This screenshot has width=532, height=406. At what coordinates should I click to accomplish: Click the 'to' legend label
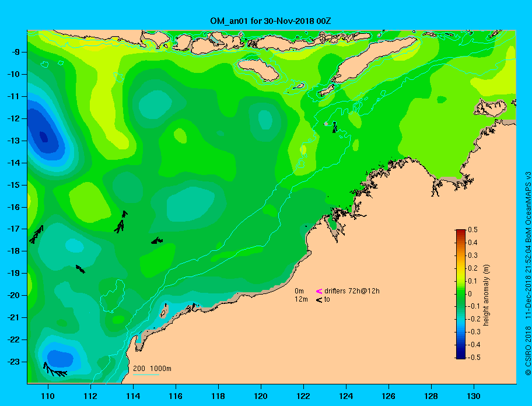[x=327, y=299]
